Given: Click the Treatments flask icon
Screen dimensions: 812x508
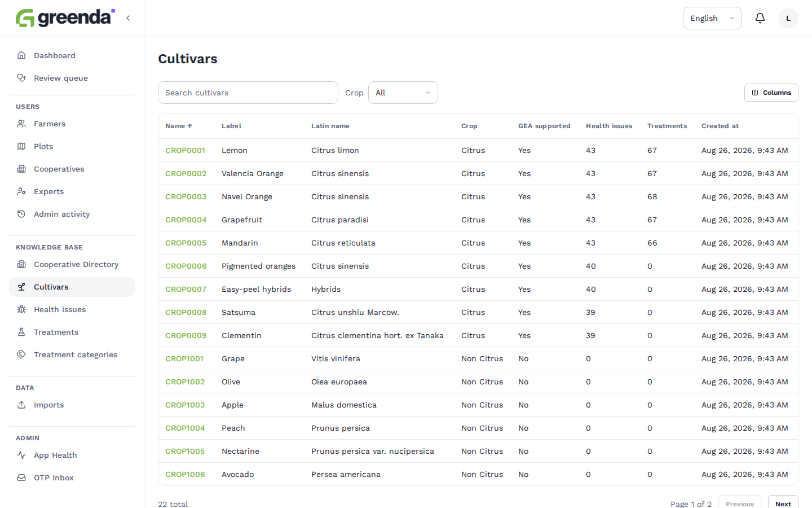Looking at the screenshot, I should click(21, 332).
